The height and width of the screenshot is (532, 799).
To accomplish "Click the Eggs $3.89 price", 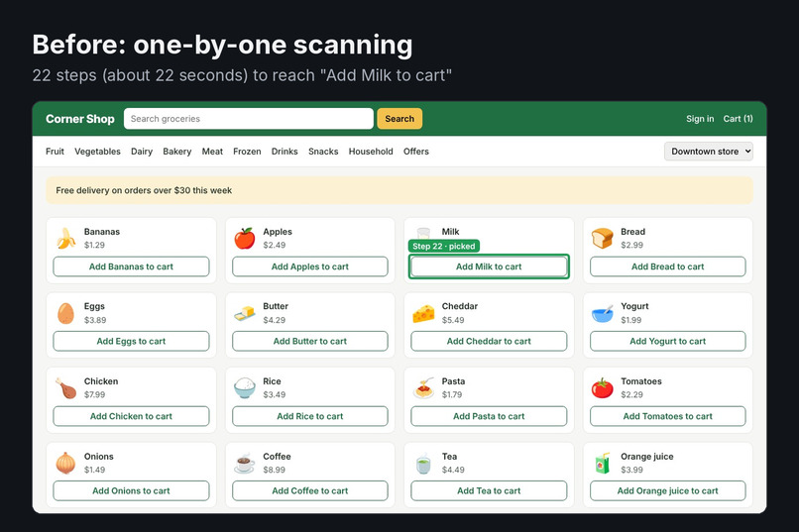I will pos(95,320).
